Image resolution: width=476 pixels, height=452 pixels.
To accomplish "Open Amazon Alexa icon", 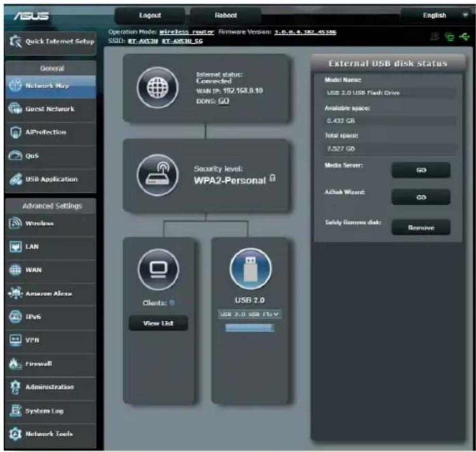I will (15, 293).
